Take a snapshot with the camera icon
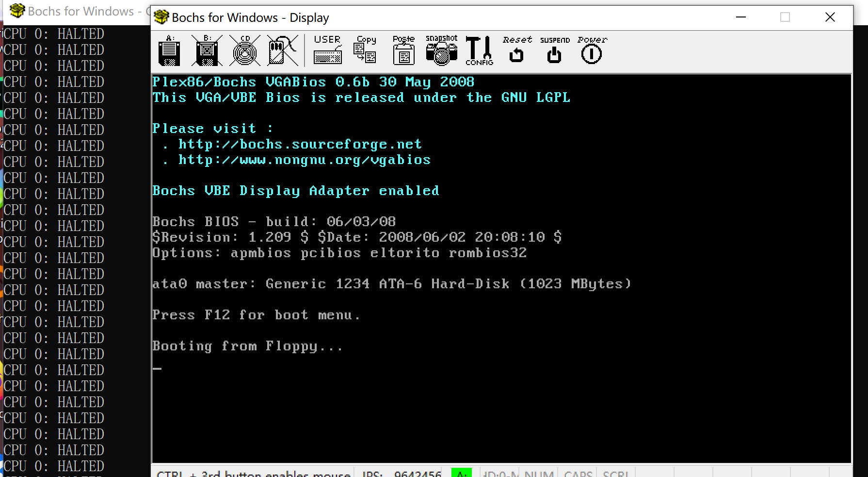The image size is (868, 477). tap(441, 50)
